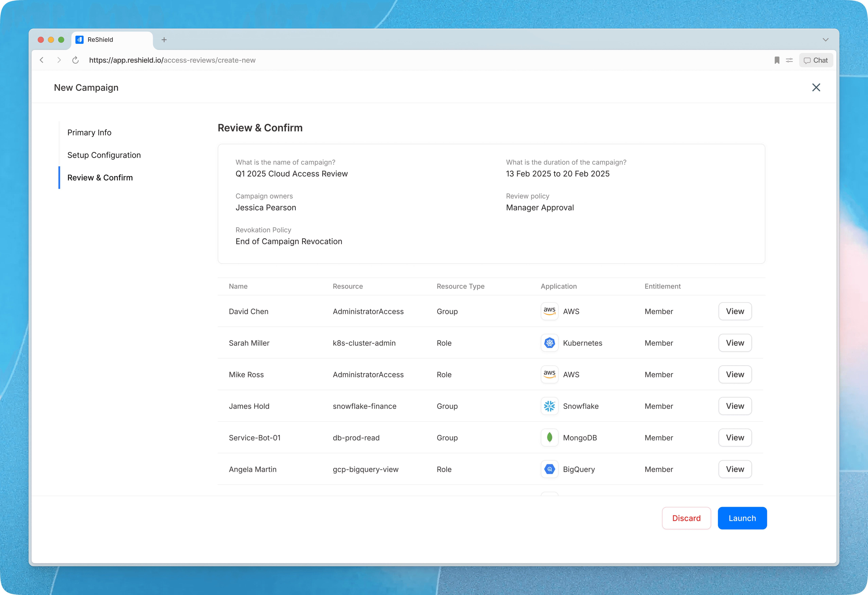Click the MongoDB leaf icon
868x595 pixels.
[549, 437]
